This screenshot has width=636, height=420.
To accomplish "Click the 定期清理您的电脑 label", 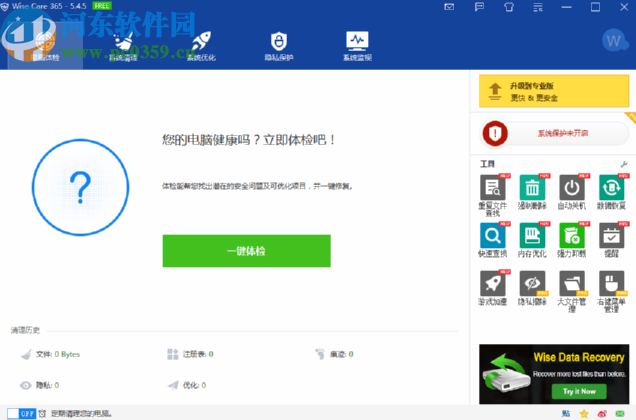I will tap(81, 414).
